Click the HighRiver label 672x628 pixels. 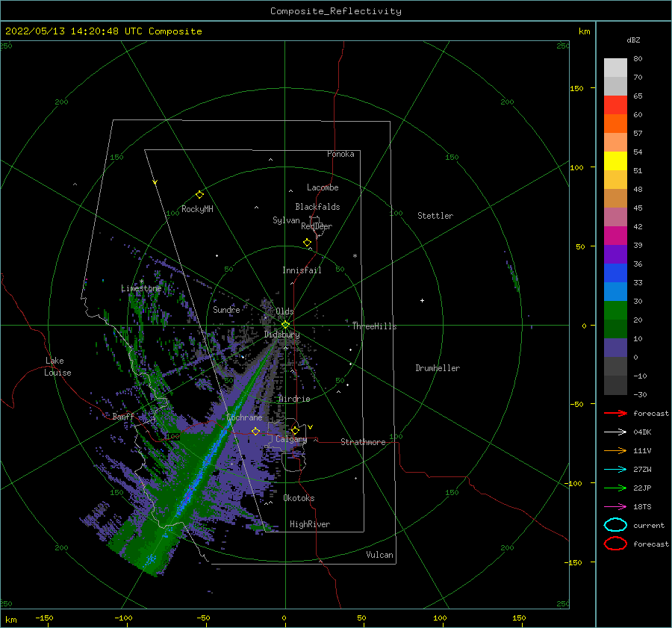tap(310, 524)
